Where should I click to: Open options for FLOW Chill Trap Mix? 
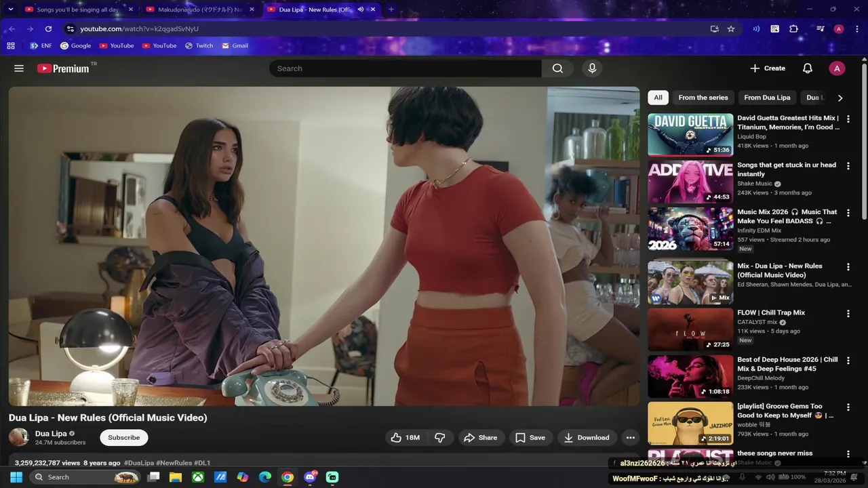click(848, 314)
